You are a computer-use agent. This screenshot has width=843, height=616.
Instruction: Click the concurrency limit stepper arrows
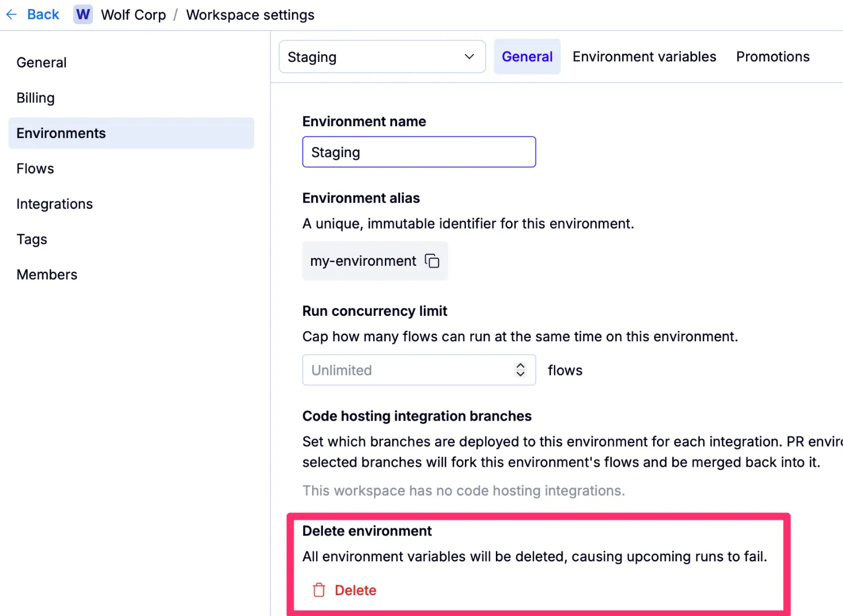tap(520, 370)
